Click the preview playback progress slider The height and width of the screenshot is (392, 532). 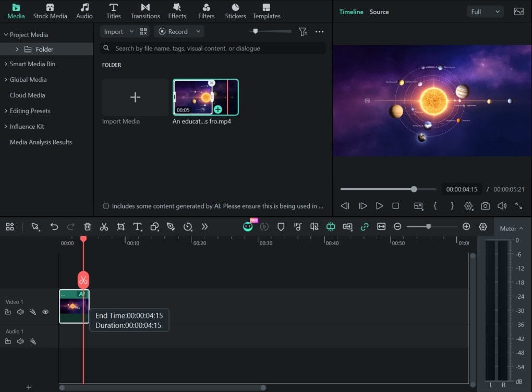click(x=388, y=189)
